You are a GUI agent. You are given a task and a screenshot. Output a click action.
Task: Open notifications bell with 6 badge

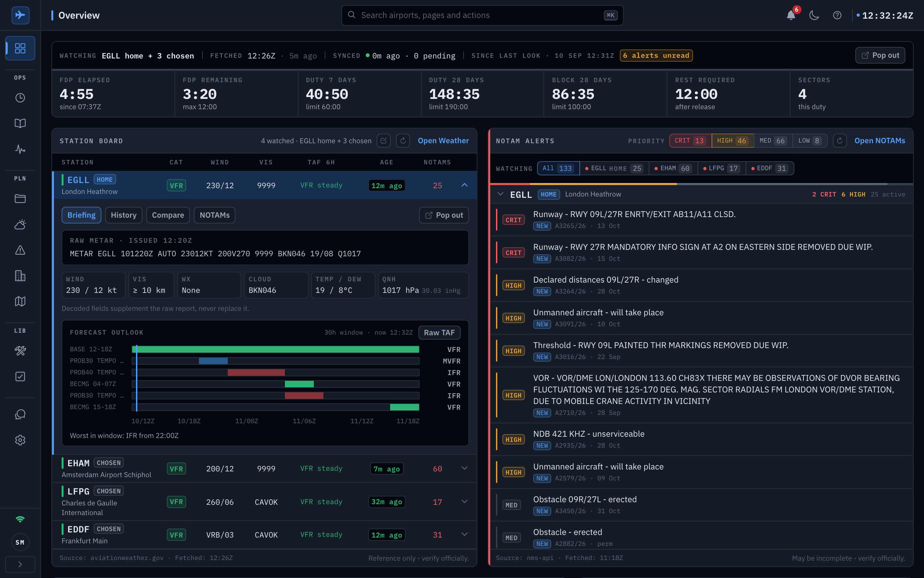791,15
